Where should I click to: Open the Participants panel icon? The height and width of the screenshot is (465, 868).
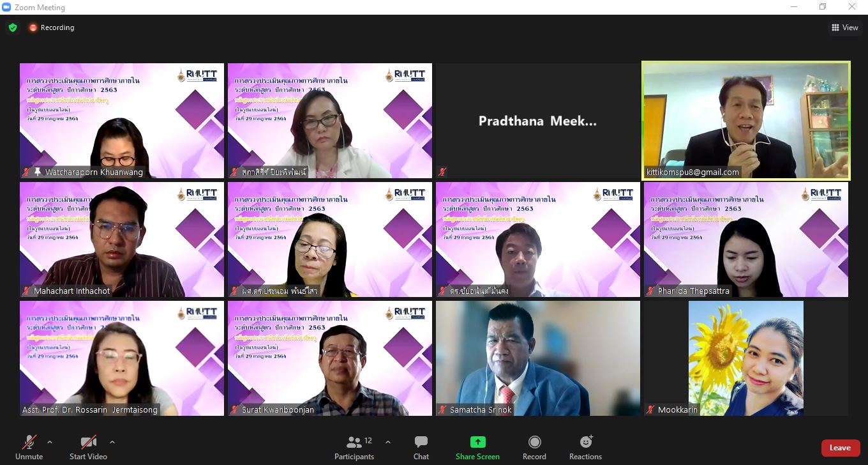(x=354, y=442)
